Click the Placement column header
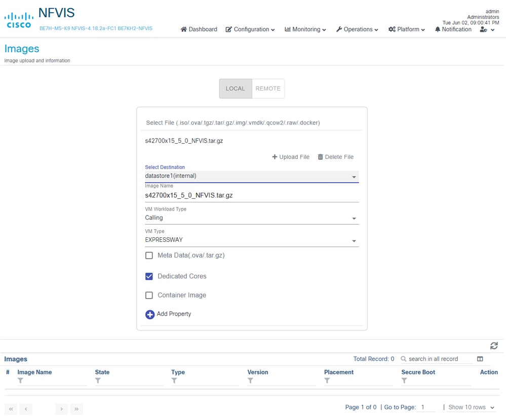 pyautogui.click(x=339, y=372)
